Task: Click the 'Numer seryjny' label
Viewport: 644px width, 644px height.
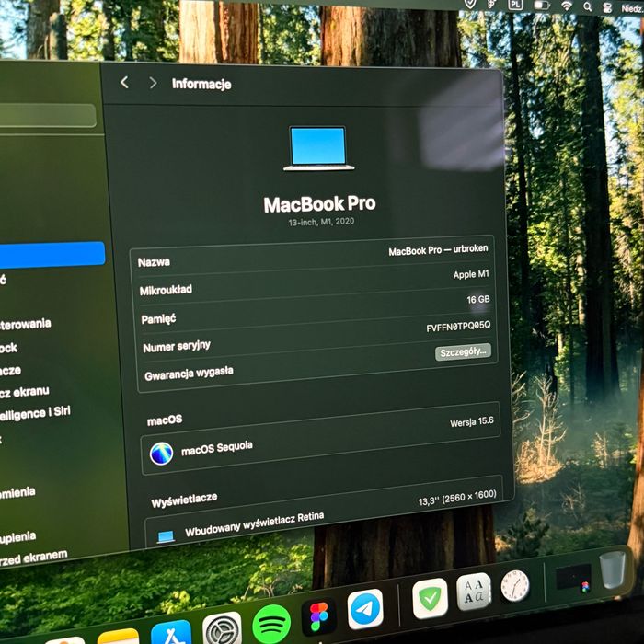Action: pos(177,347)
